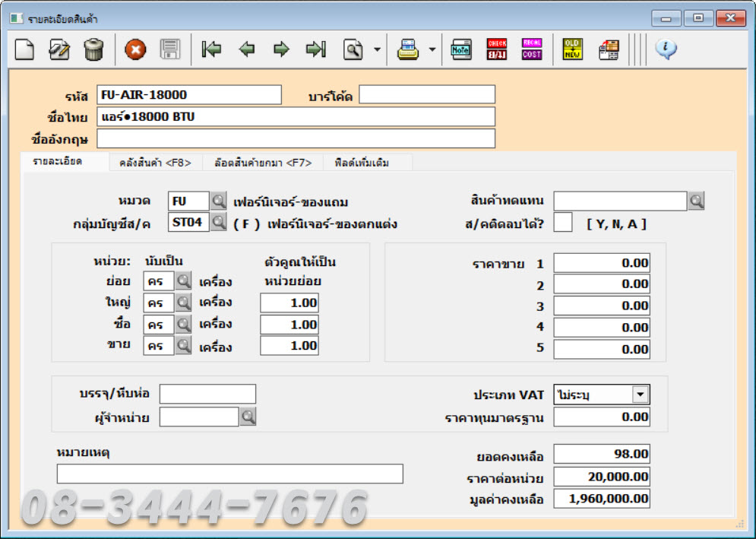
Task: Expand the printer dropdown arrow
Action: coord(432,49)
